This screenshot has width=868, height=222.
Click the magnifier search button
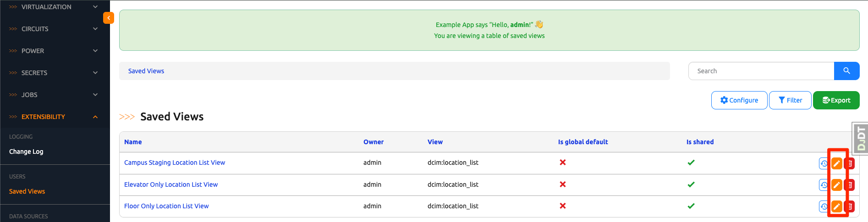click(846, 71)
